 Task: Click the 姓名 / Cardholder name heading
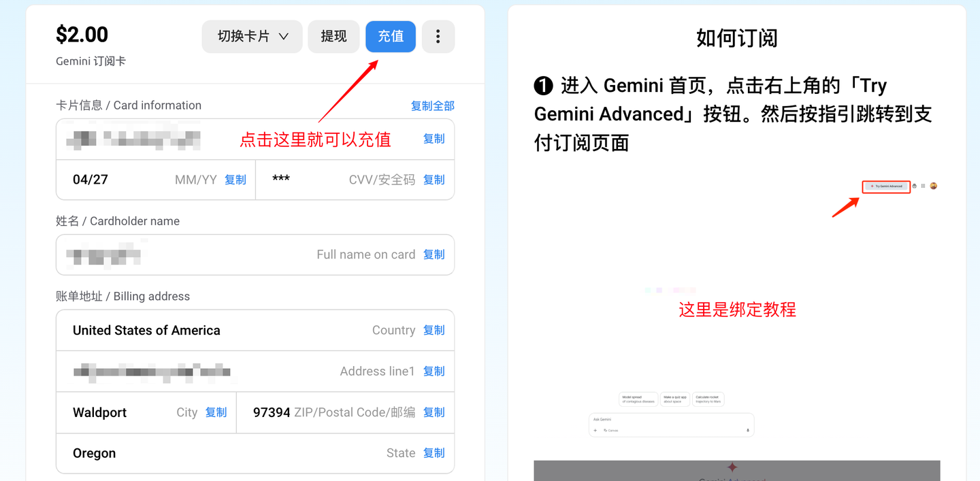coord(118,221)
